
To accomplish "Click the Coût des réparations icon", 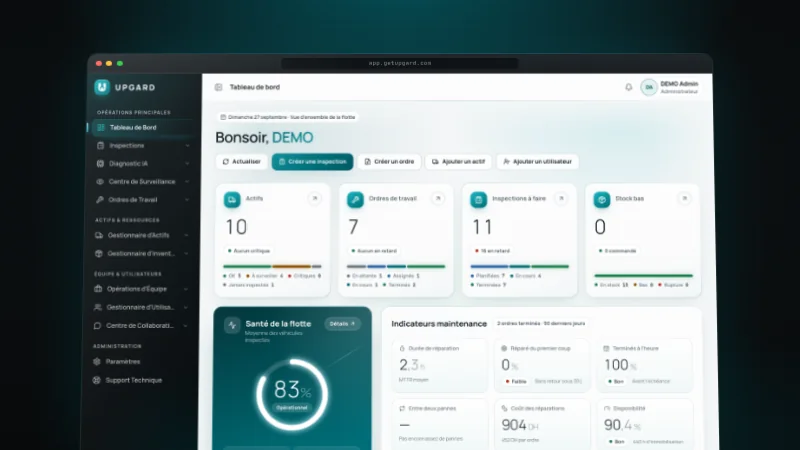I will pos(504,408).
